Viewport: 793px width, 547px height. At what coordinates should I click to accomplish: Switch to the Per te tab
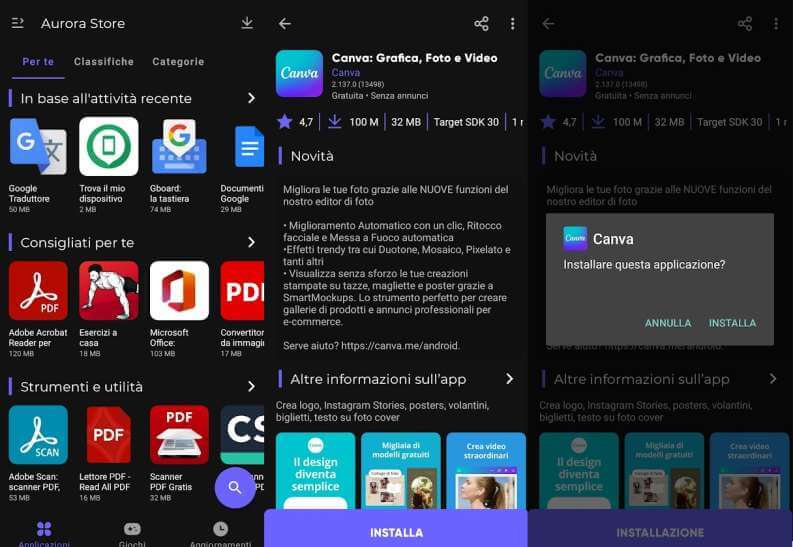click(38, 62)
